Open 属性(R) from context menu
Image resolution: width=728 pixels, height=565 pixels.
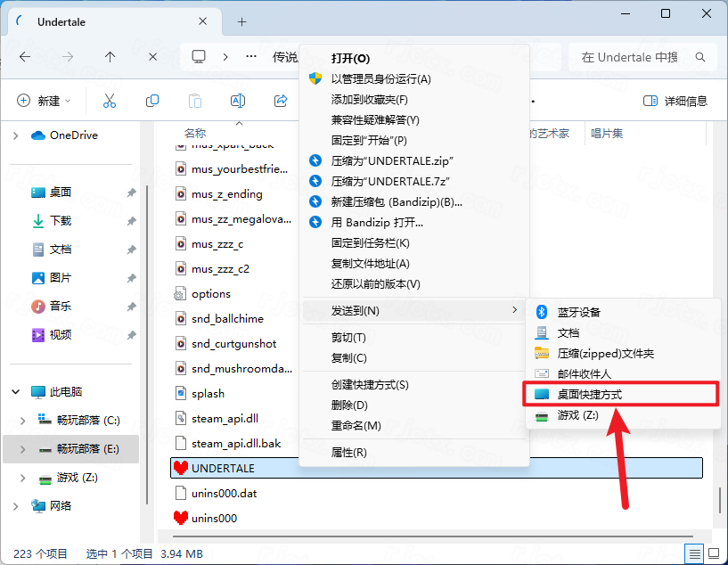(414, 452)
